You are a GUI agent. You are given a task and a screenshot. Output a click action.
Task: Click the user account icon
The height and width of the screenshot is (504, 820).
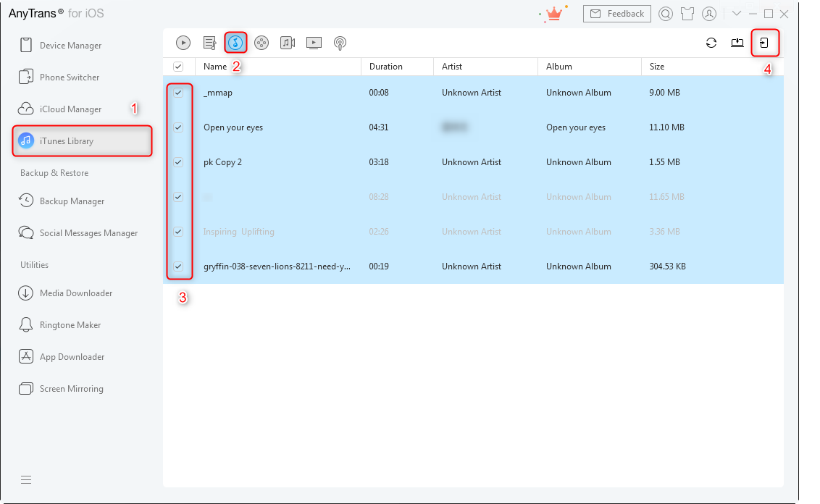[709, 14]
